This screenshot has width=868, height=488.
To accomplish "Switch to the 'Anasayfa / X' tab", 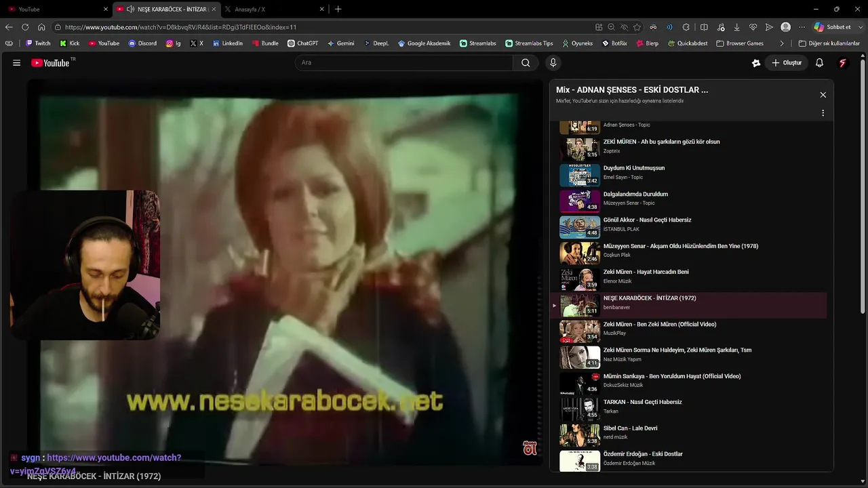I will tap(275, 9).
